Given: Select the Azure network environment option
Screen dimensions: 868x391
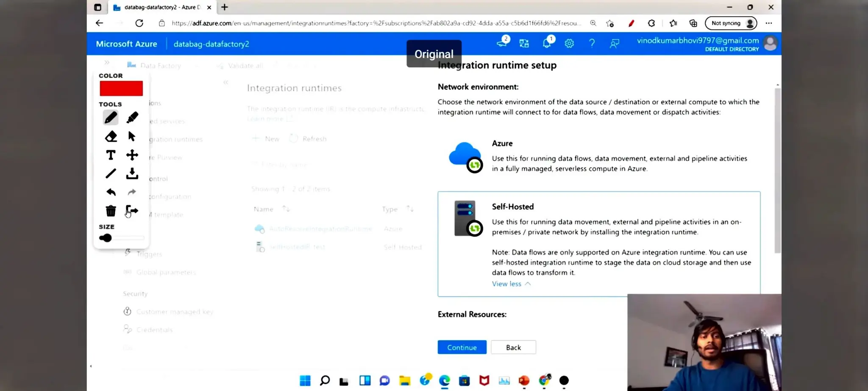Looking at the screenshot, I should click(x=599, y=156).
